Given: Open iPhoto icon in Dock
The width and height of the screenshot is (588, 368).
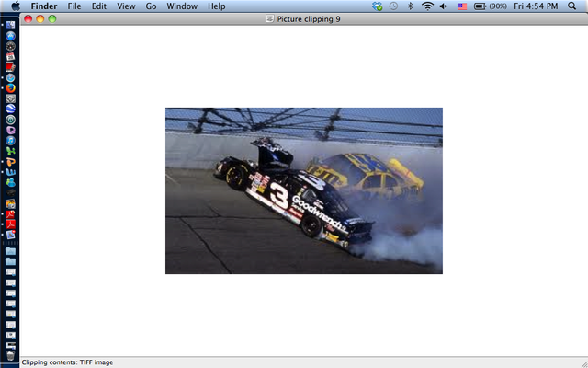Looking at the screenshot, I should click(10, 204).
